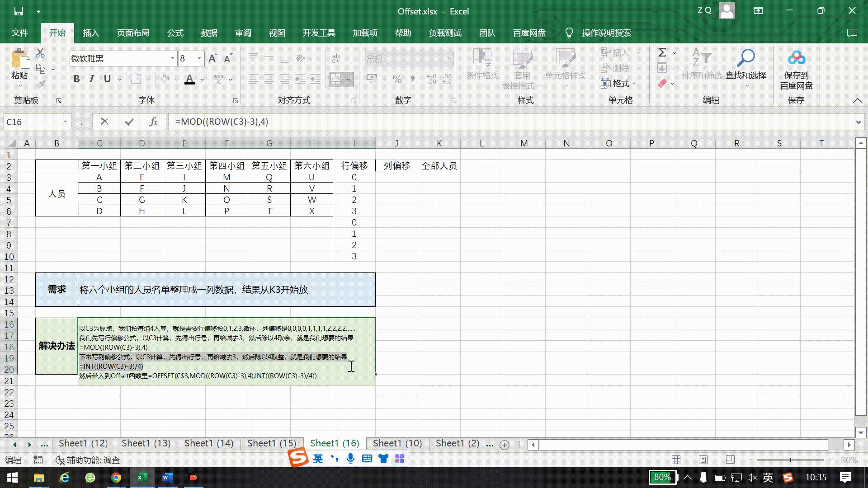Click the New Sheet plus button
Viewport: 868px width, 488px height.
[504, 445]
